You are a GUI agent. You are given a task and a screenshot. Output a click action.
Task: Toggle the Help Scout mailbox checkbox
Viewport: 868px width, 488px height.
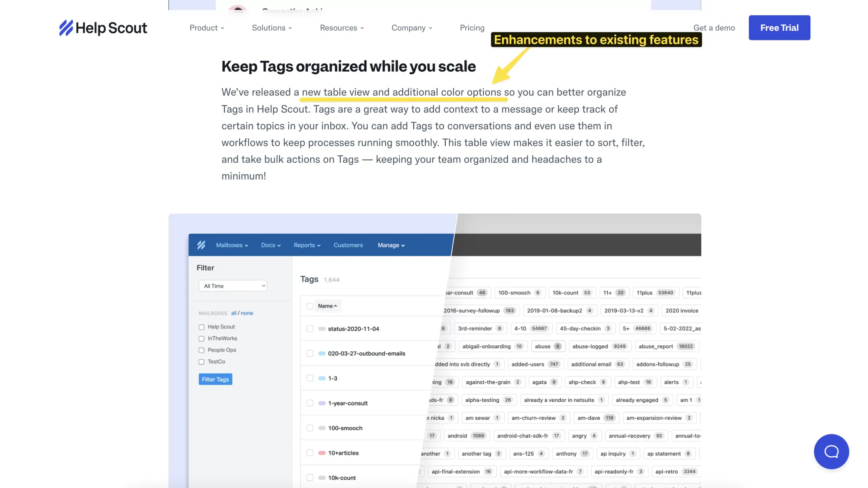point(201,327)
